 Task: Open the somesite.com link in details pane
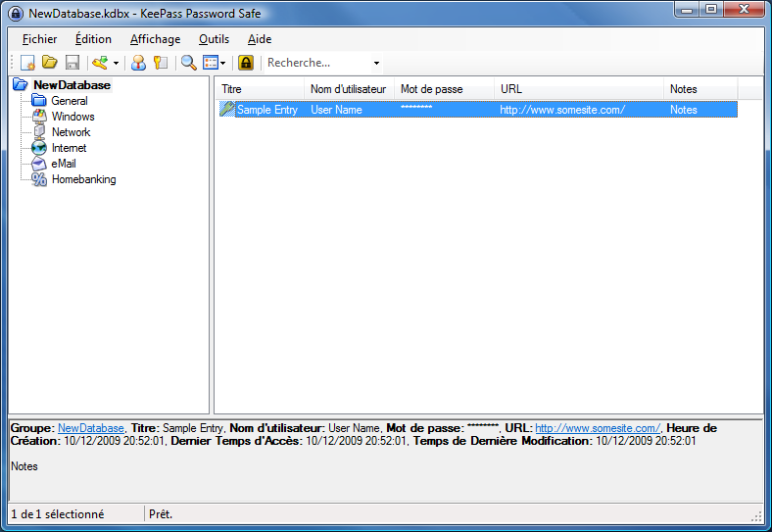pyautogui.click(x=598, y=428)
